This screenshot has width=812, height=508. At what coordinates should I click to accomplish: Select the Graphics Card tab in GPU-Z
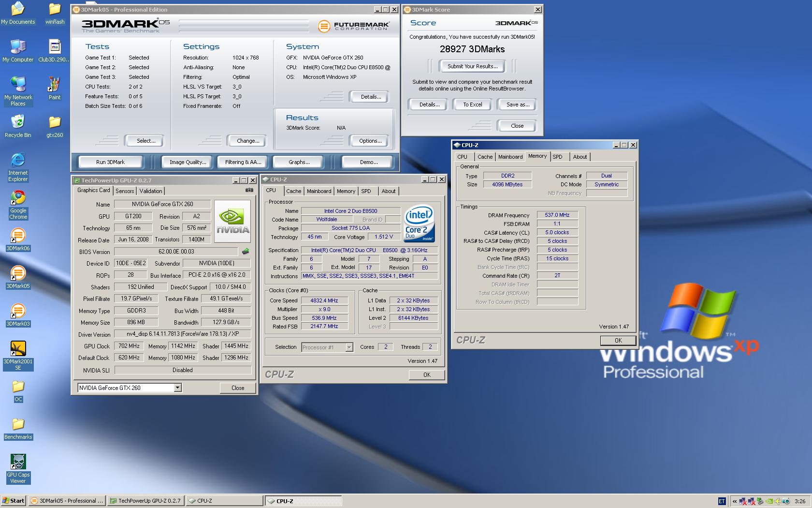pyautogui.click(x=94, y=190)
